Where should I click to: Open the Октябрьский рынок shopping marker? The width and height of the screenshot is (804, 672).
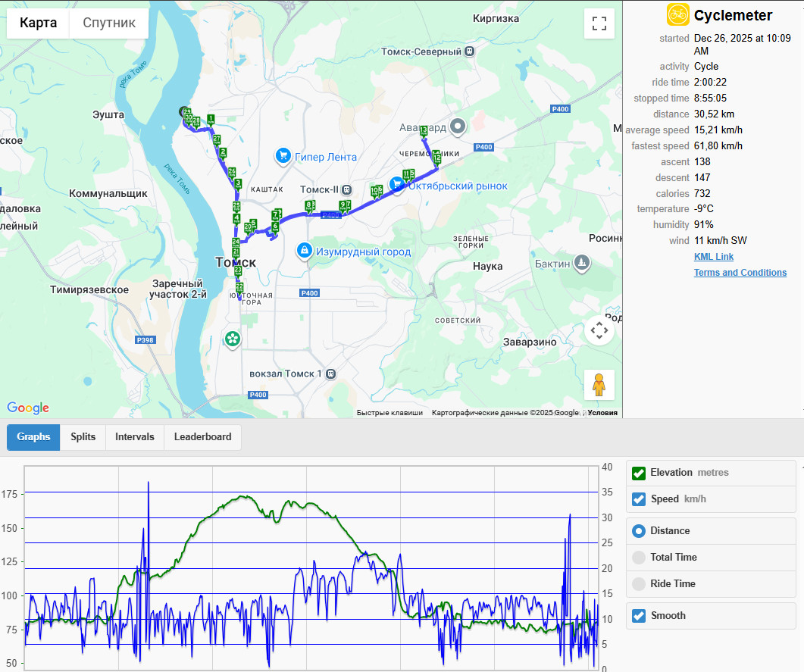396,184
